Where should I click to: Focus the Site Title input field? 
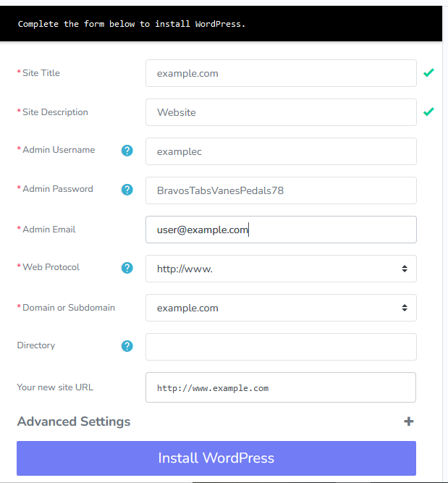pos(280,73)
